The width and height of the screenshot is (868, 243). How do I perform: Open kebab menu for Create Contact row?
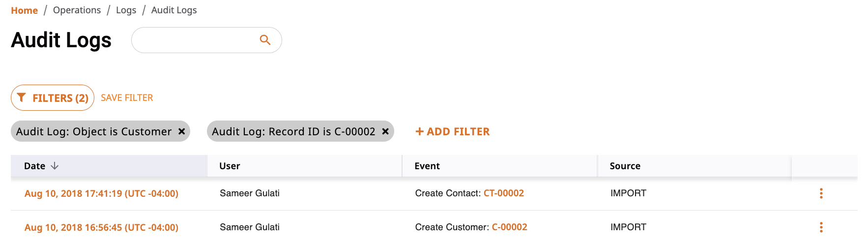tap(821, 193)
